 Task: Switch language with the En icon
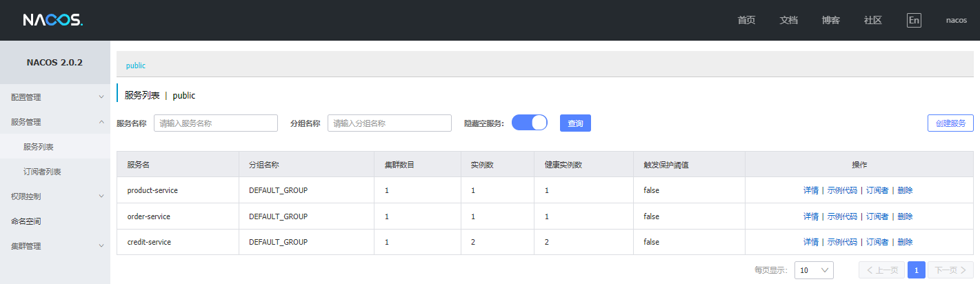pyautogui.click(x=914, y=20)
